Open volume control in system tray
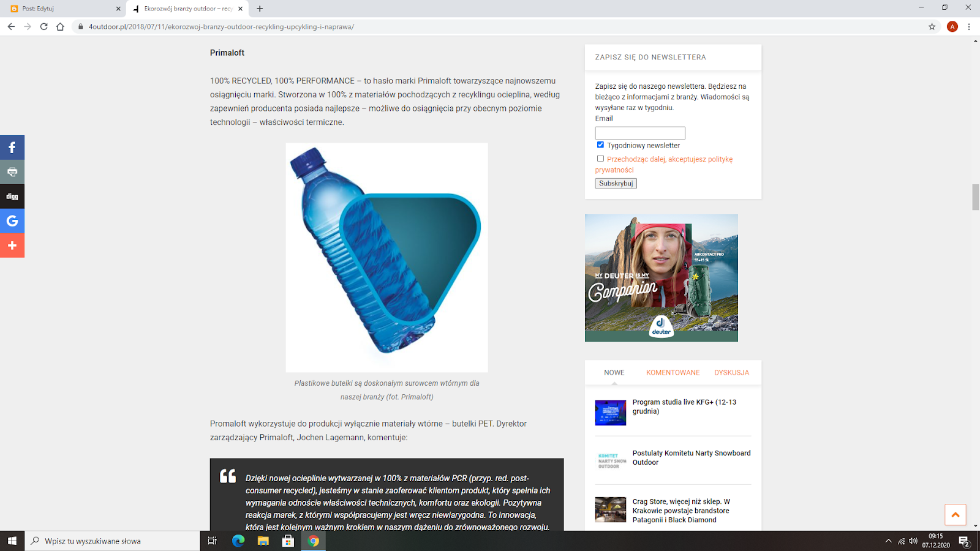This screenshot has width=980, height=551. pyautogui.click(x=913, y=541)
